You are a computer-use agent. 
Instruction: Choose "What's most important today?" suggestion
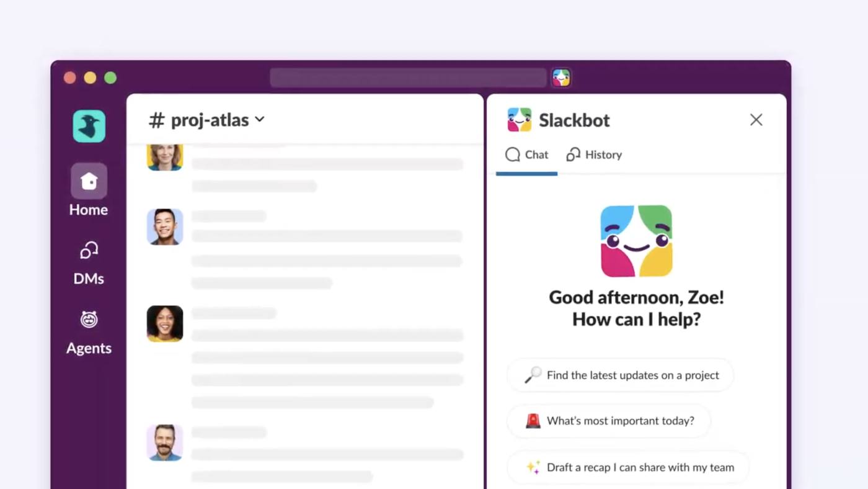click(609, 421)
